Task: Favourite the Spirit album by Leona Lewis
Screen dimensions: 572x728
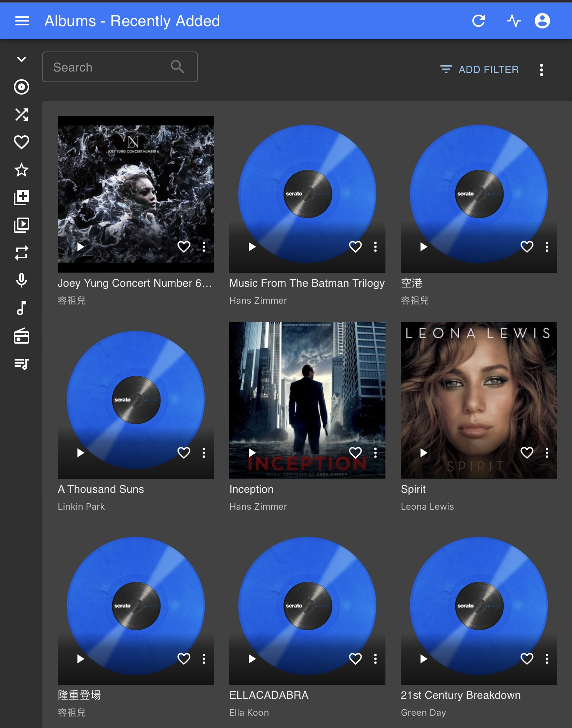Action: [527, 453]
